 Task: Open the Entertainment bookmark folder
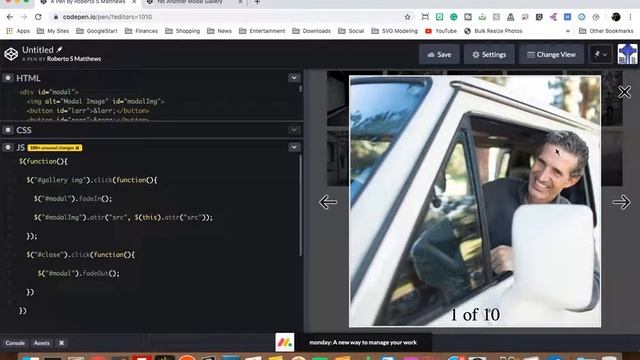coord(262,31)
